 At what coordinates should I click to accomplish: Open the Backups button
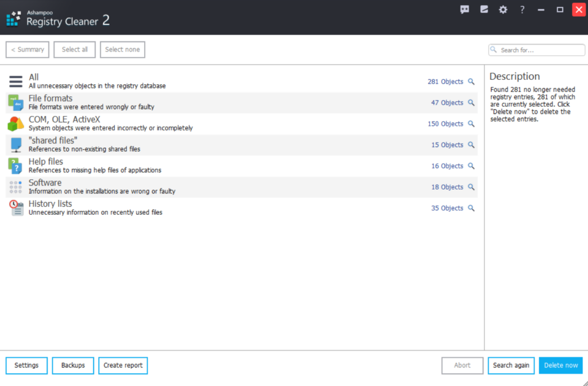point(73,365)
